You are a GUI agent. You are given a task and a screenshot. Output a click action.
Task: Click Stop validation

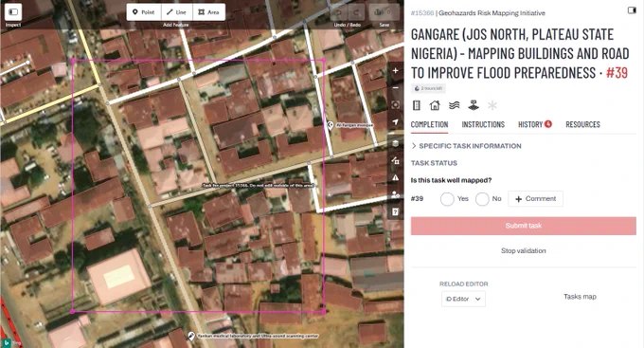click(x=523, y=250)
